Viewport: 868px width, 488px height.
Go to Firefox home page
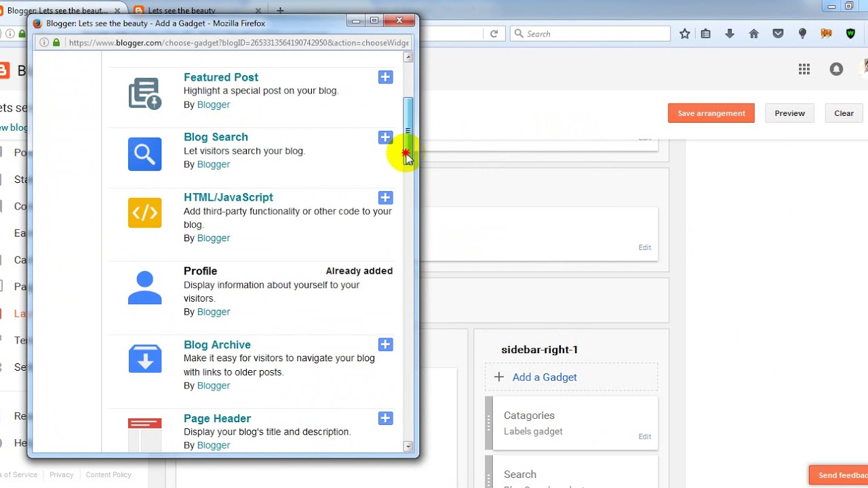click(754, 34)
